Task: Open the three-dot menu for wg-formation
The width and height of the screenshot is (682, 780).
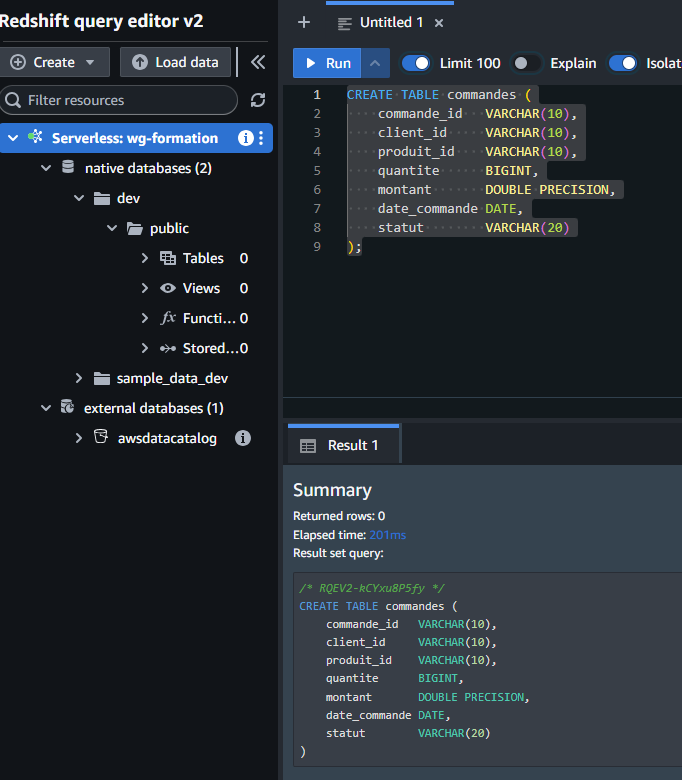Action: pyautogui.click(x=261, y=138)
